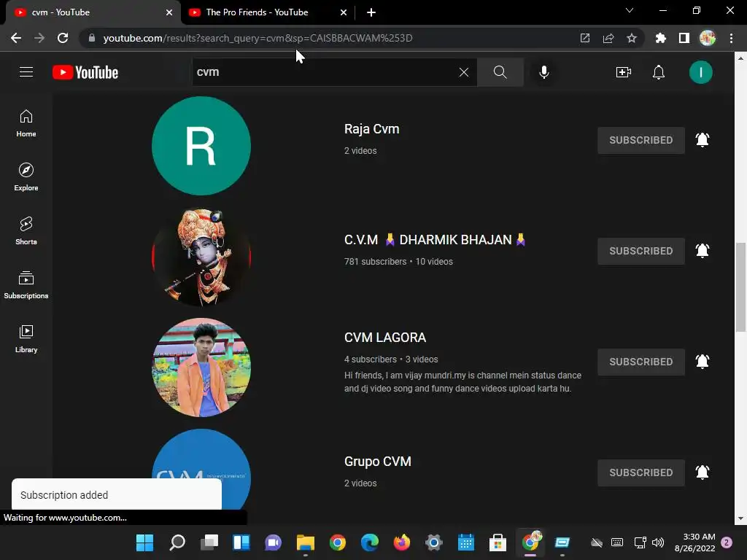Viewport: 747px width, 560px height.
Task: View site information via lock icon
Action: 92,38
